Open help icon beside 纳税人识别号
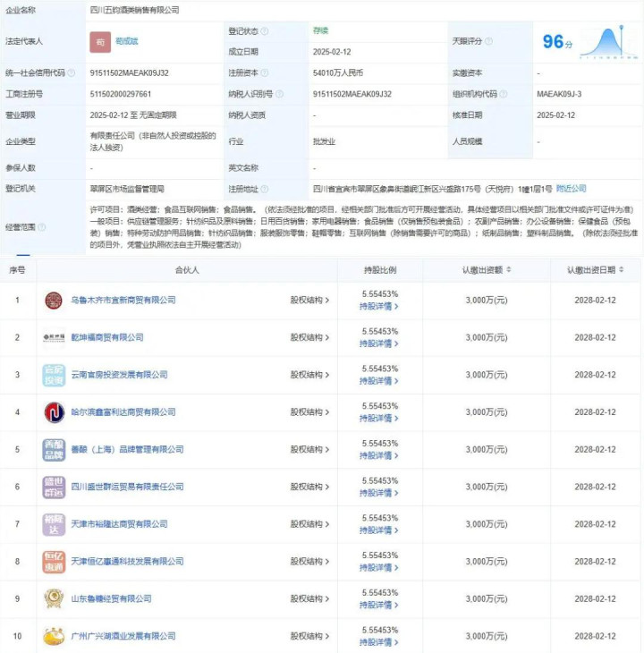644x653 pixels. (x=279, y=94)
